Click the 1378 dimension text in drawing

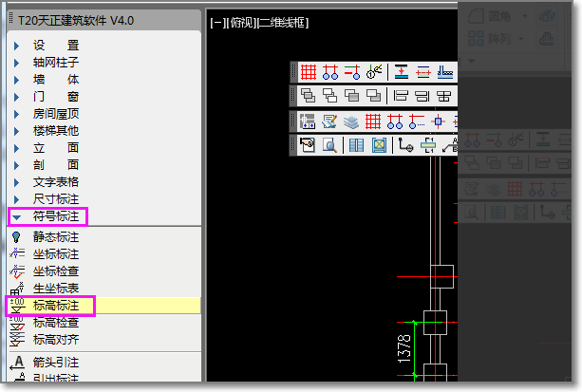tap(404, 349)
